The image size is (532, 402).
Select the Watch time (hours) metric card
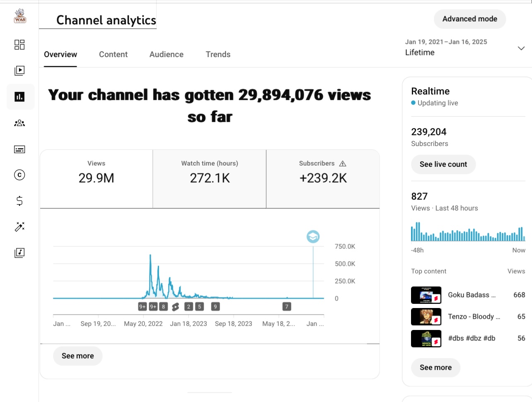(210, 178)
